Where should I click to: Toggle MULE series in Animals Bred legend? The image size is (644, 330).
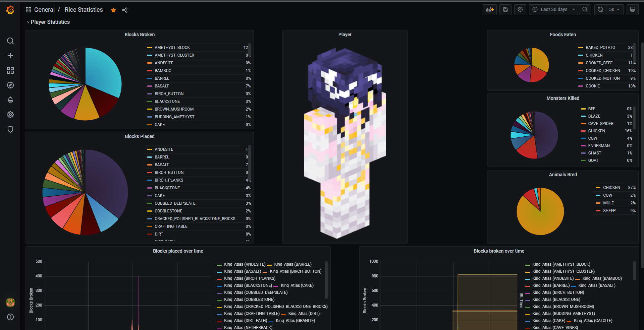(x=608, y=203)
